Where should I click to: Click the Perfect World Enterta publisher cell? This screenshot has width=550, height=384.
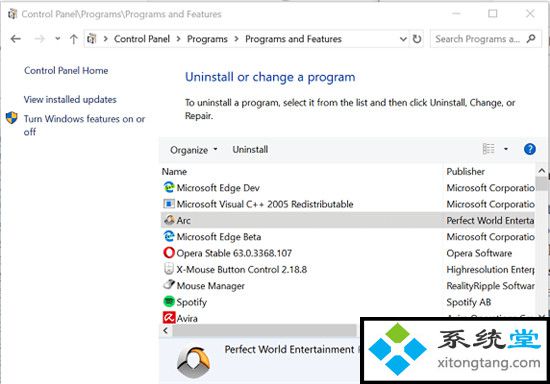coord(490,221)
